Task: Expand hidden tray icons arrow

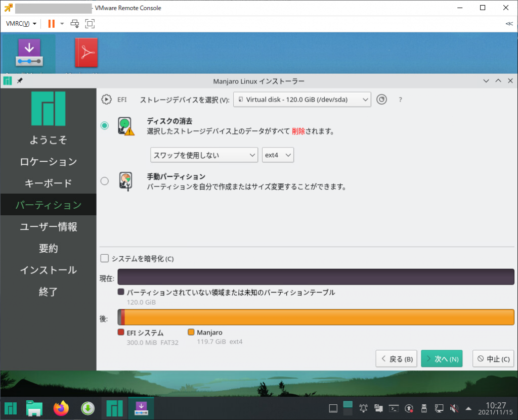Action: [x=468, y=409]
